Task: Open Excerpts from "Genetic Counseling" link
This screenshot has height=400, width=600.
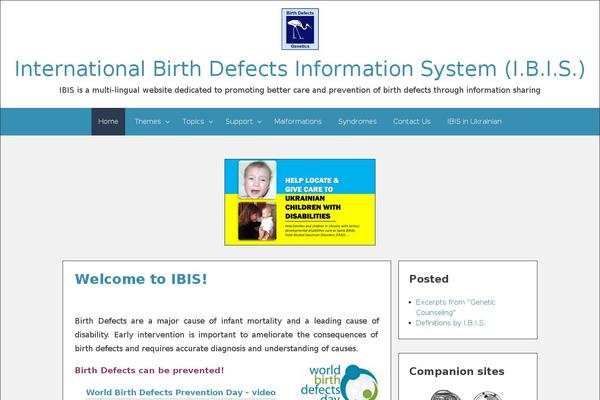Action: tap(455, 307)
